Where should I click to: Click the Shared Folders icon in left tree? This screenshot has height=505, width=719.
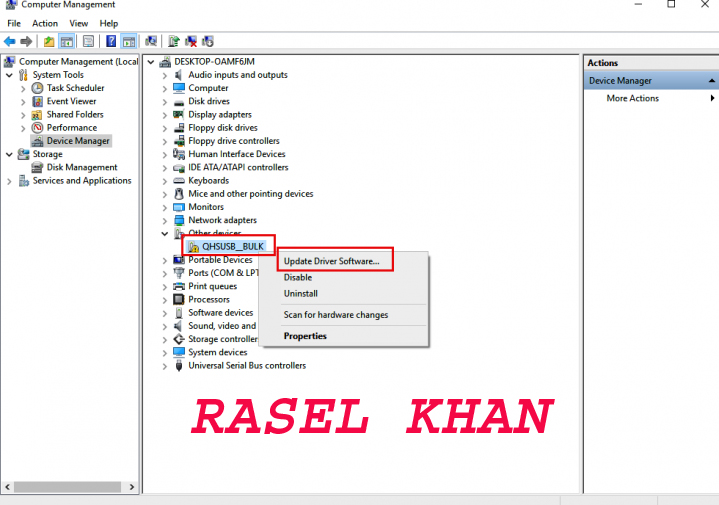[x=37, y=115]
